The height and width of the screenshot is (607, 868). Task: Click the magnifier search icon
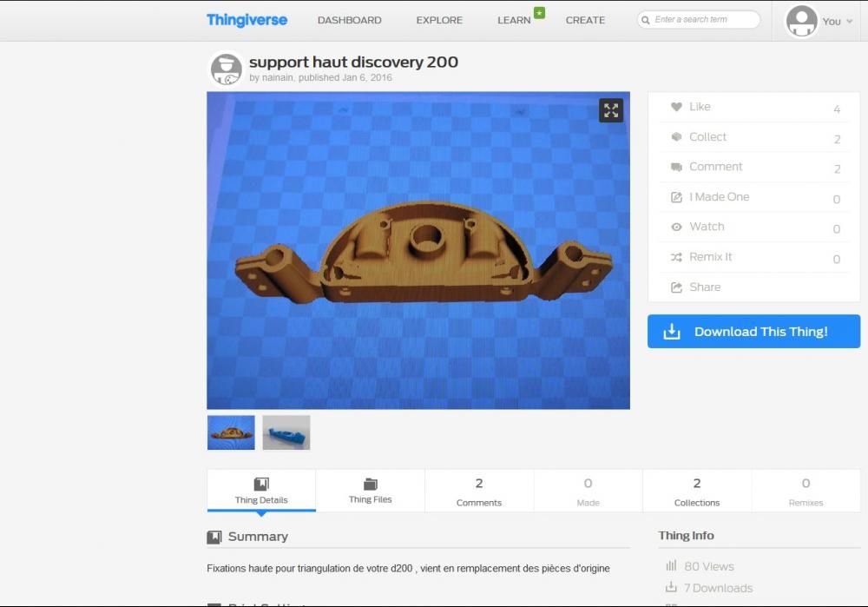pos(646,20)
